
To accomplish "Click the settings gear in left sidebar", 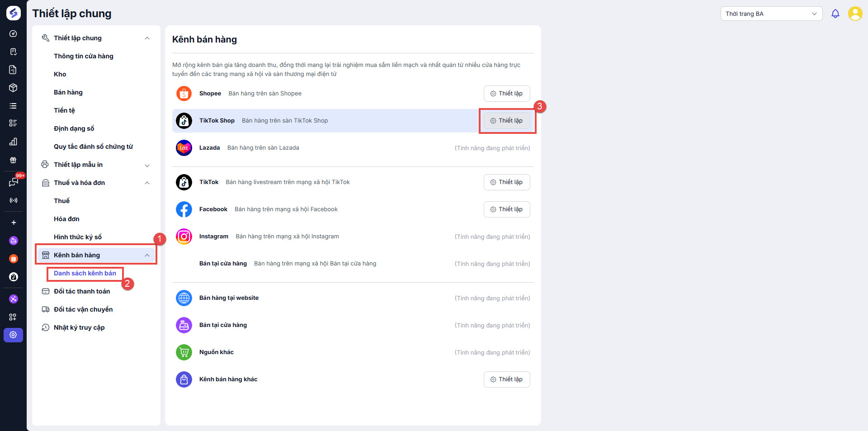I will tap(13, 335).
